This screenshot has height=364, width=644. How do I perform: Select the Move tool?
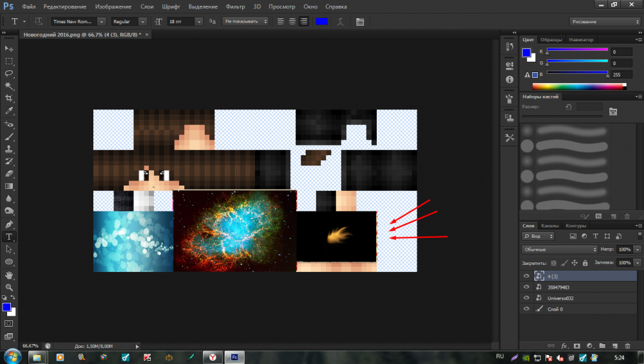[x=9, y=48]
